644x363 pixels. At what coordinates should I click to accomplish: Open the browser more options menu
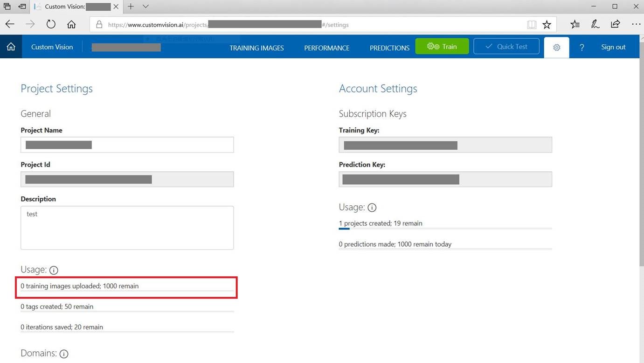coord(636,24)
